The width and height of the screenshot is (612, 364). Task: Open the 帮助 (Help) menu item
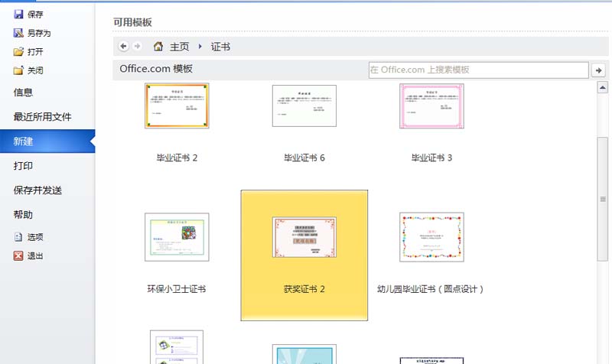click(47, 215)
